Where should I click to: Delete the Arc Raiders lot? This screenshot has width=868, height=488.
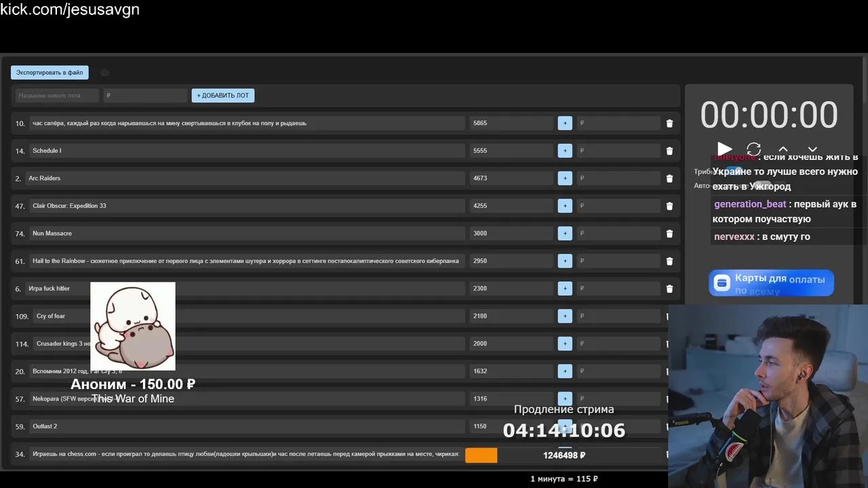[669, 178]
